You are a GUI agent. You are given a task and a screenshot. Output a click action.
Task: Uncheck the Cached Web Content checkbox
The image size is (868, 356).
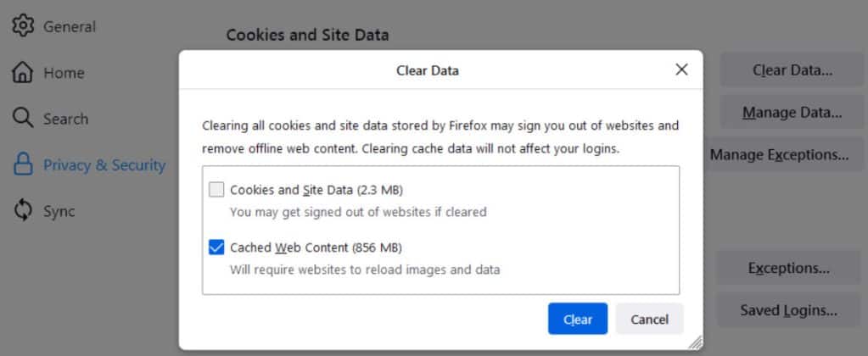pos(216,248)
